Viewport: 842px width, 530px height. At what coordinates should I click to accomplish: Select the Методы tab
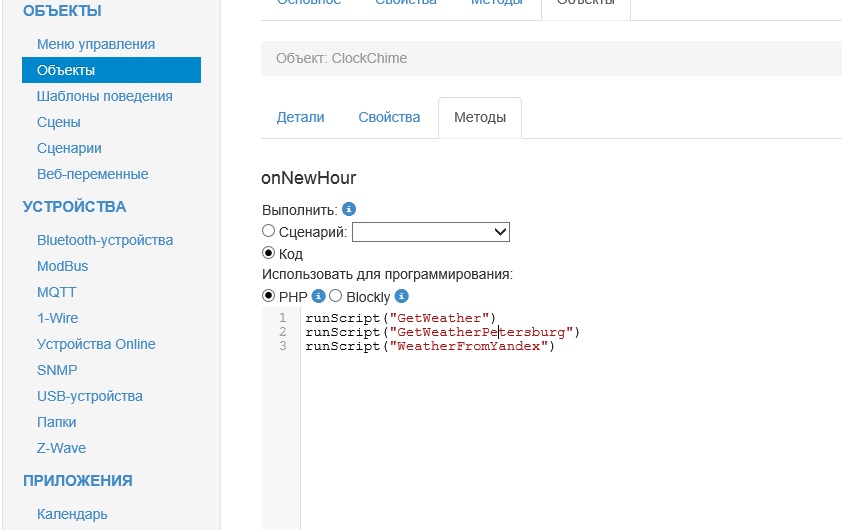(x=480, y=117)
